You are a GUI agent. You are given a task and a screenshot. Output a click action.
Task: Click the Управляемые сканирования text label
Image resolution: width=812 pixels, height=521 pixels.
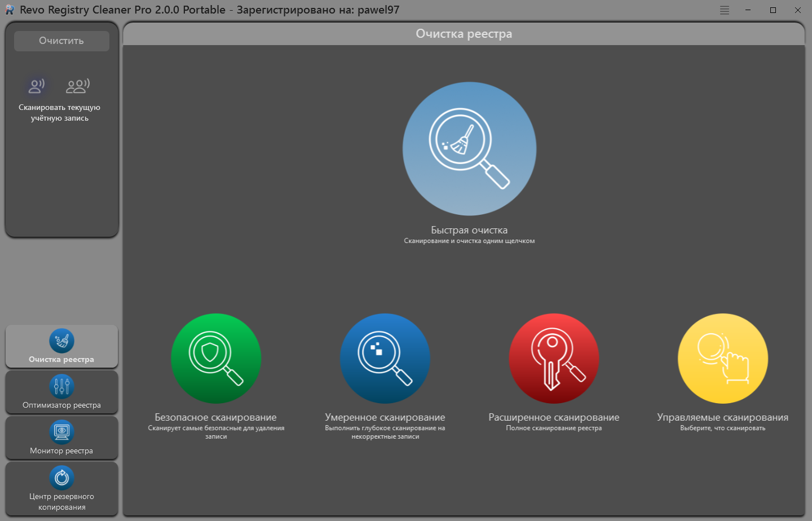tap(722, 417)
